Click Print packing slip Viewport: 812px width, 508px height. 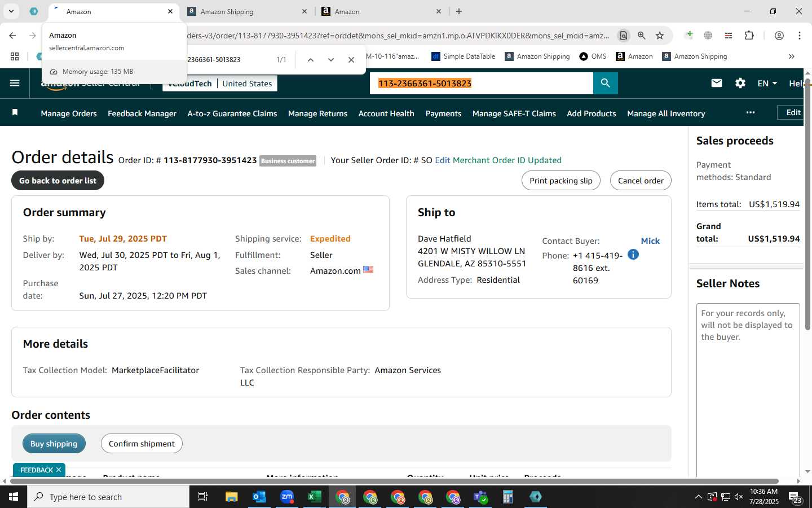561,181
